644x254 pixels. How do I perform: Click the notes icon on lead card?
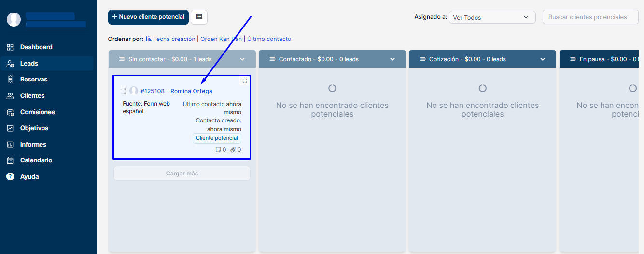pyautogui.click(x=218, y=150)
